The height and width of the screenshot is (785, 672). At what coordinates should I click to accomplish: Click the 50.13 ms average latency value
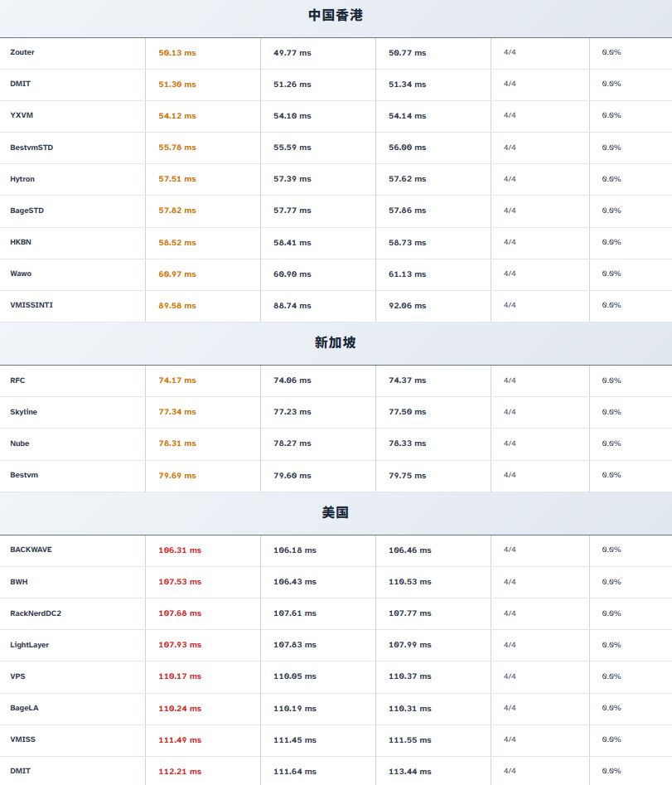pos(177,53)
